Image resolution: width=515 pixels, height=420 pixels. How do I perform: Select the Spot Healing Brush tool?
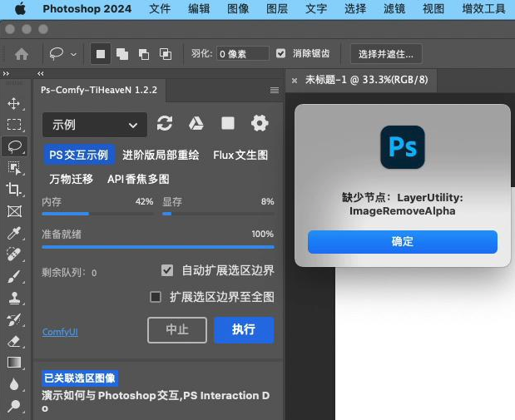click(14, 254)
